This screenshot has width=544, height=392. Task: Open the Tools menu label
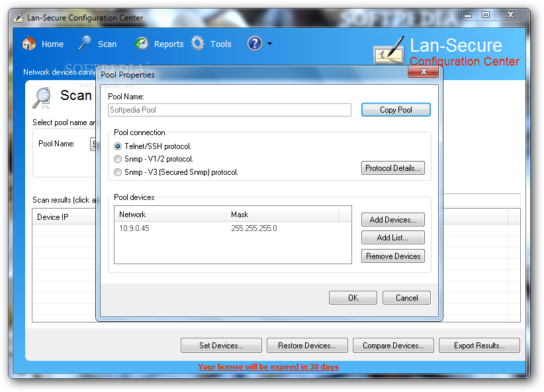pos(220,44)
